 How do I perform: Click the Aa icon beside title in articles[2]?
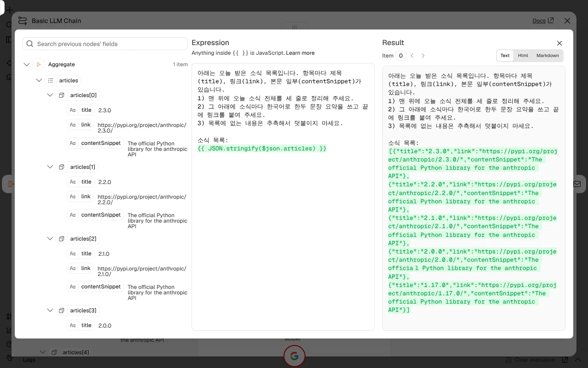click(x=73, y=253)
